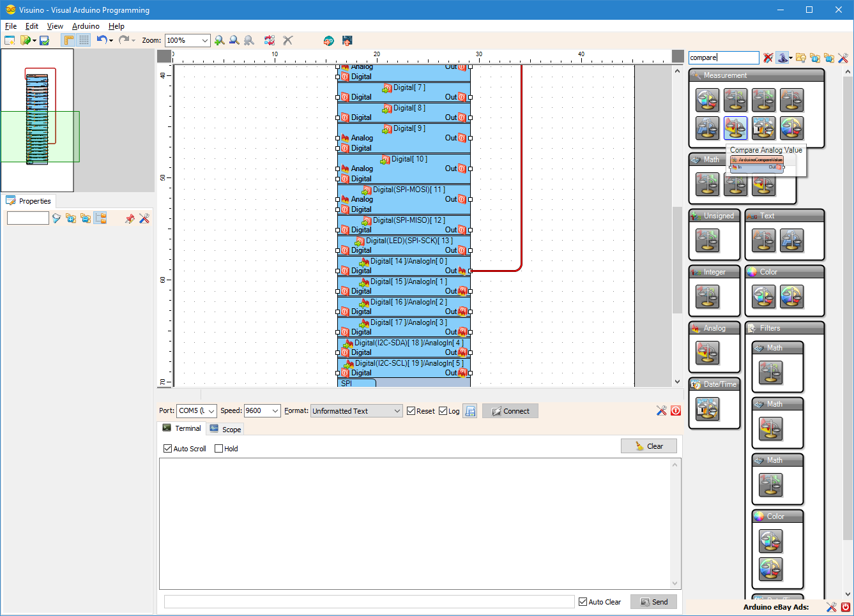Toggle the Log checkbox
This screenshot has width=854, height=616.
pos(443,411)
